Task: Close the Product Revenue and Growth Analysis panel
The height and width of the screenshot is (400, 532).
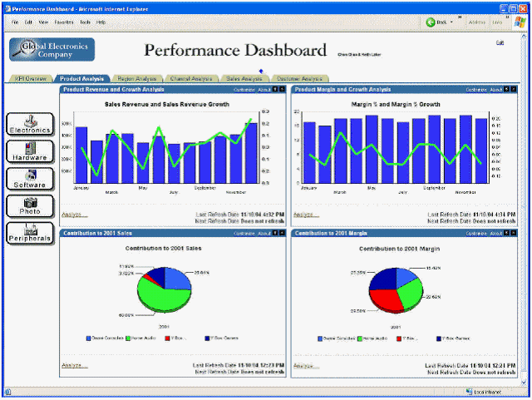Action: coord(282,89)
